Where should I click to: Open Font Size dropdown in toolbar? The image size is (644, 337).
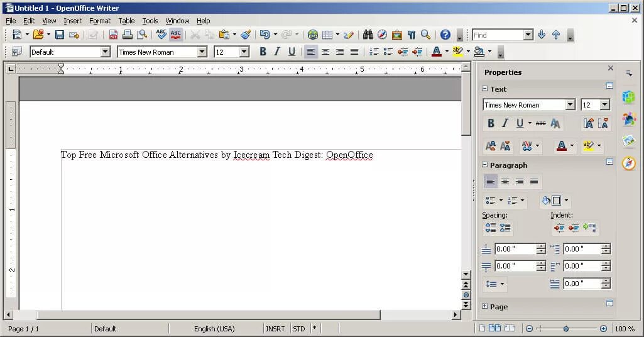pyautogui.click(x=244, y=52)
